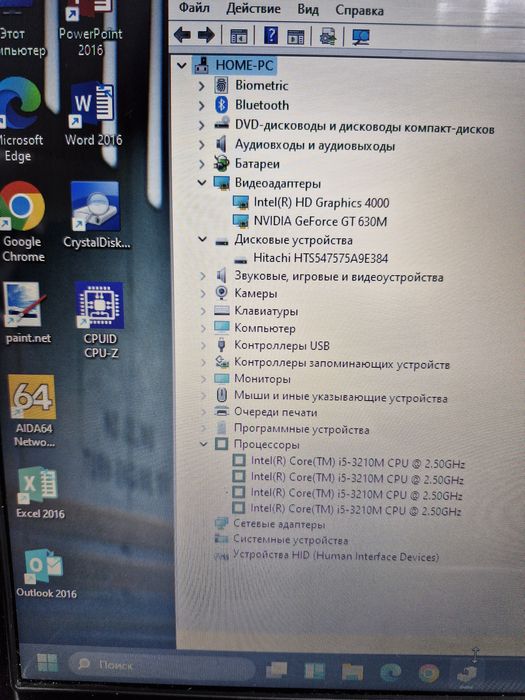This screenshot has width=525, height=700.
Task: Open the Outlook 2016 desktop shortcut
Action: (x=46, y=574)
